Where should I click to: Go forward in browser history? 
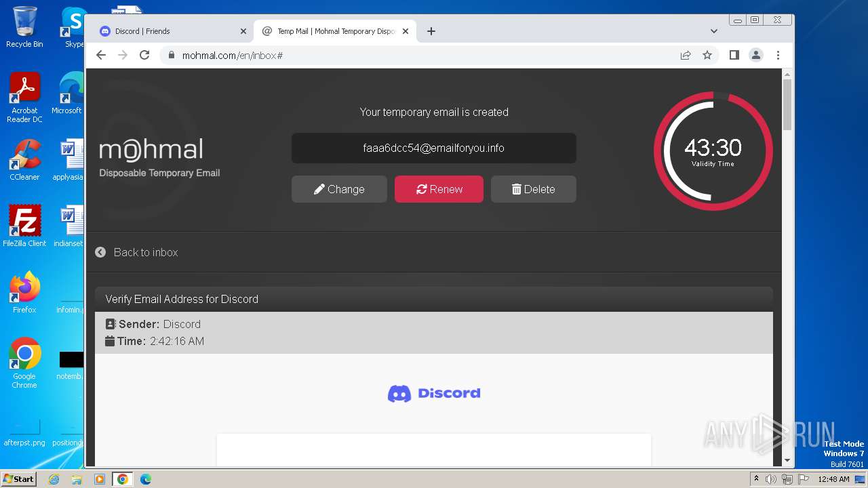pos(123,56)
